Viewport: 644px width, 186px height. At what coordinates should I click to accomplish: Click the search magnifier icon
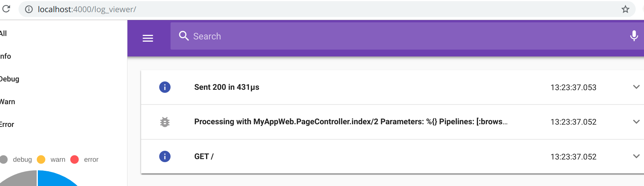(x=184, y=36)
